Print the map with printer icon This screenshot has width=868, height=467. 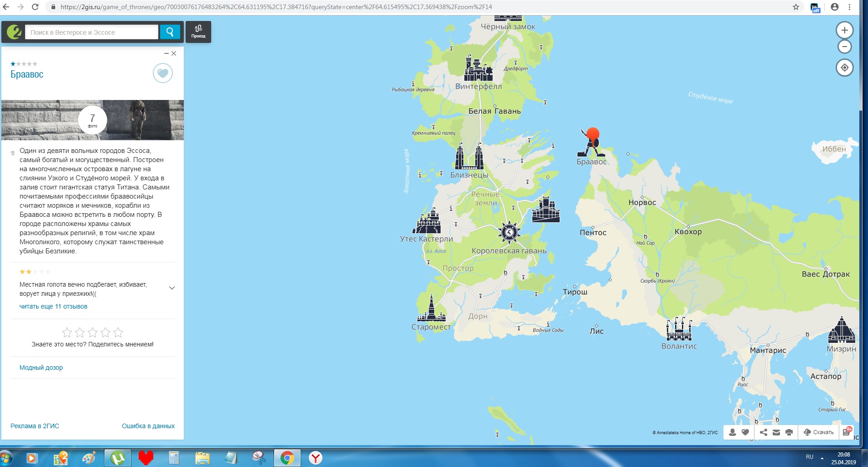pos(789,432)
